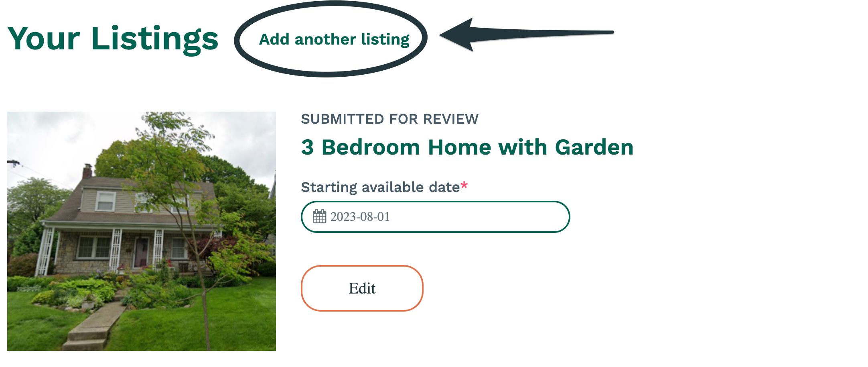The image size is (868, 367).
Task: Open the 3 Bedroom Home with Garden title
Action: 467,147
